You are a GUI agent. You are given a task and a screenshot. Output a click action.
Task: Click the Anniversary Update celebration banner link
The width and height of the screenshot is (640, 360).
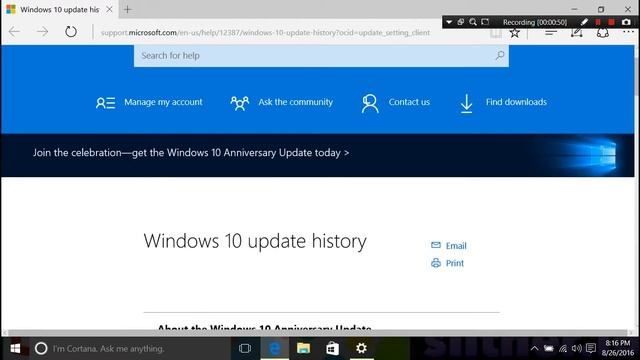(x=191, y=153)
